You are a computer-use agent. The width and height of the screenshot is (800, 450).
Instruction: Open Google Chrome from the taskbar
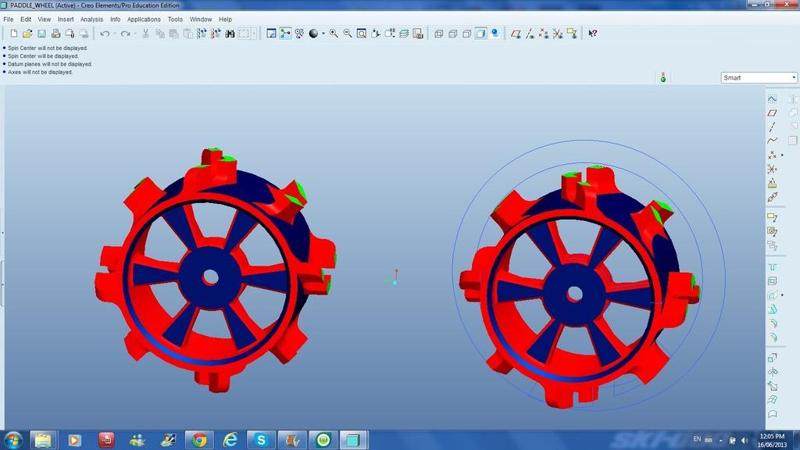(x=199, y=440)
